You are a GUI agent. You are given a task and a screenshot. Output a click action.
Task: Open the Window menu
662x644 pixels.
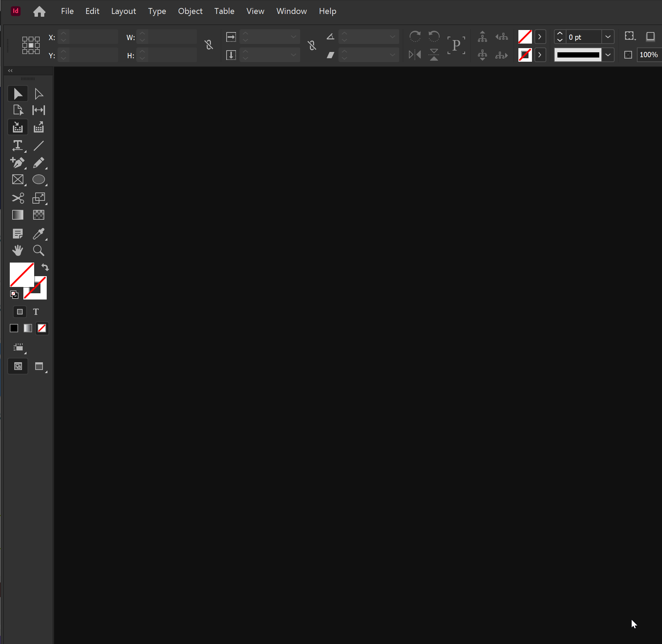291,11
